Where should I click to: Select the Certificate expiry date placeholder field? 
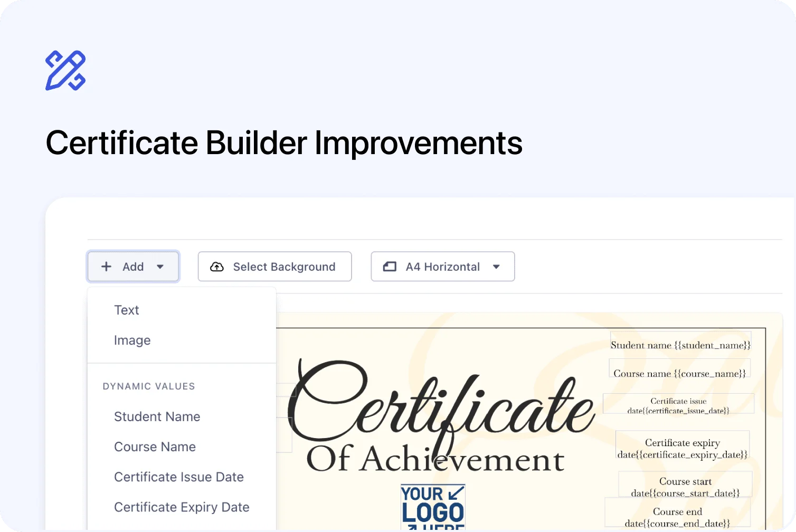pyautogui.click(x=683, y=445)
